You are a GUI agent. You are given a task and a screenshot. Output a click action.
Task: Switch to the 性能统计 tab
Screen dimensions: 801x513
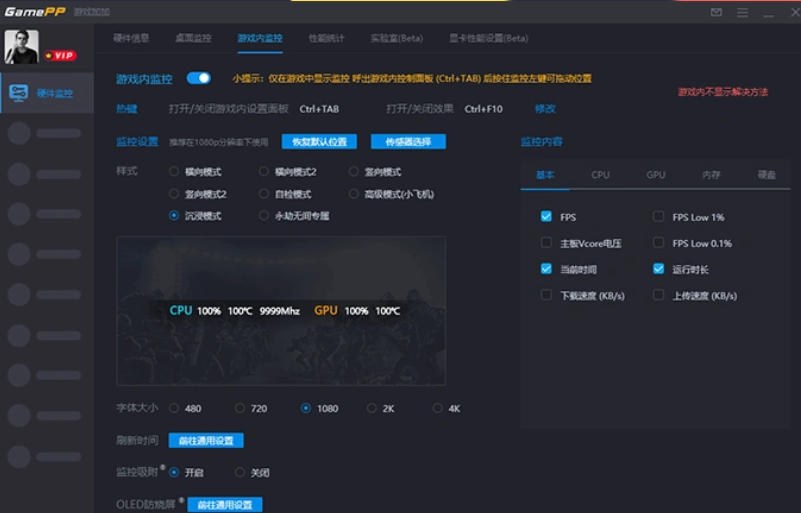point(326,38)
